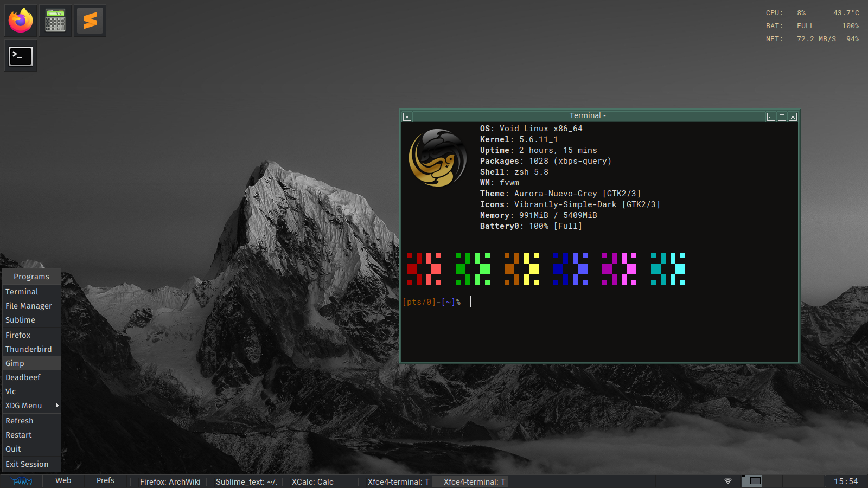Switch to XCalc: Calc window

click(318, 482)
